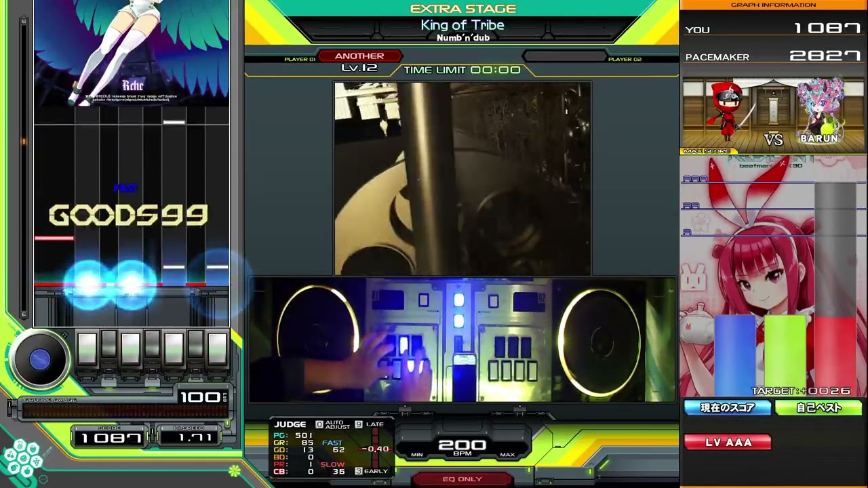Click the AAA grade line label on graph
The width and height of the screenshot is (868, 488).
[x=695, y=179]
